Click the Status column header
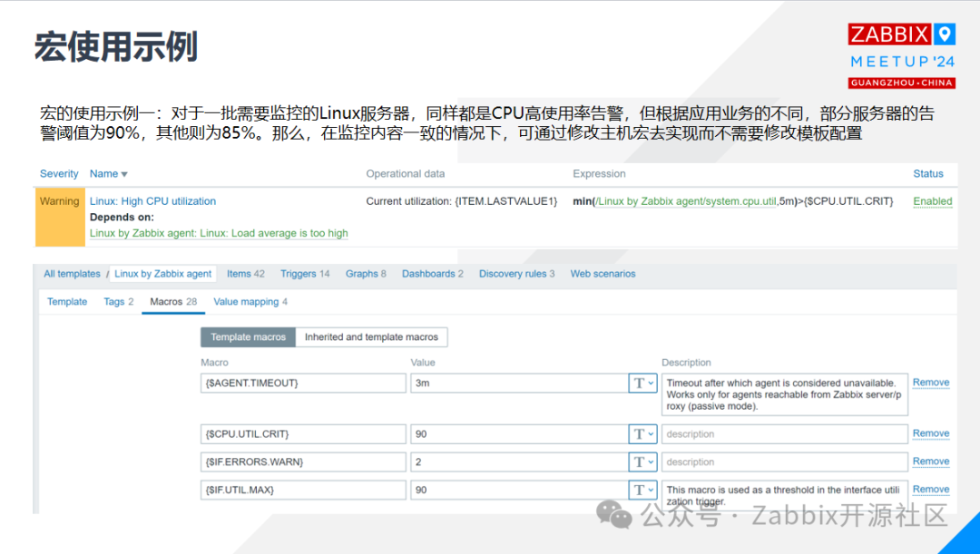This screenshot has height=554, width=980. coord(928,173)
